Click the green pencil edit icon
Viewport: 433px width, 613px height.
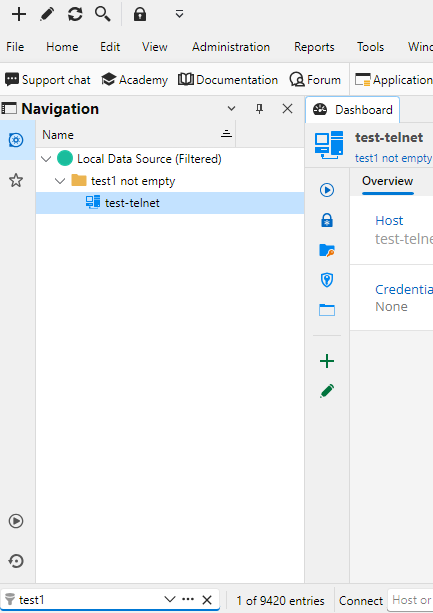tap(327, 391)
